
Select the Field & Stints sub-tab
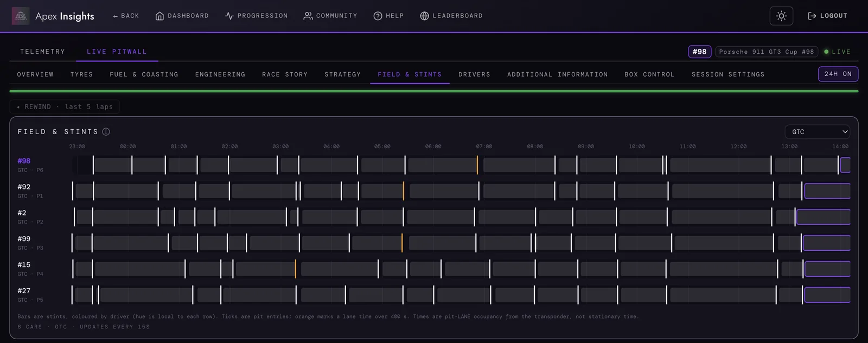pyautogui.click(x=410, y=74)
